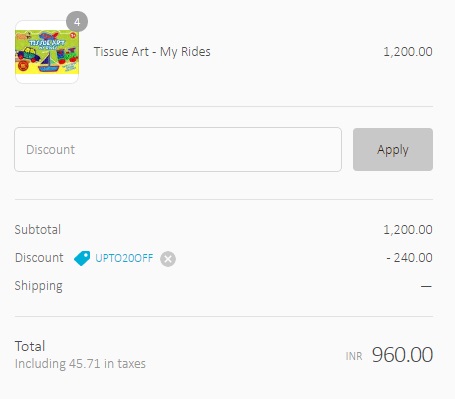
Task: Click the product price 1,200.00
Action: (408, 52)
